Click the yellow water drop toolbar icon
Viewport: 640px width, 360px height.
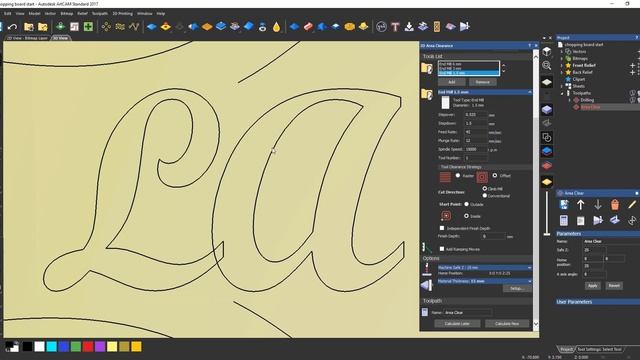(x=277, y=27)
